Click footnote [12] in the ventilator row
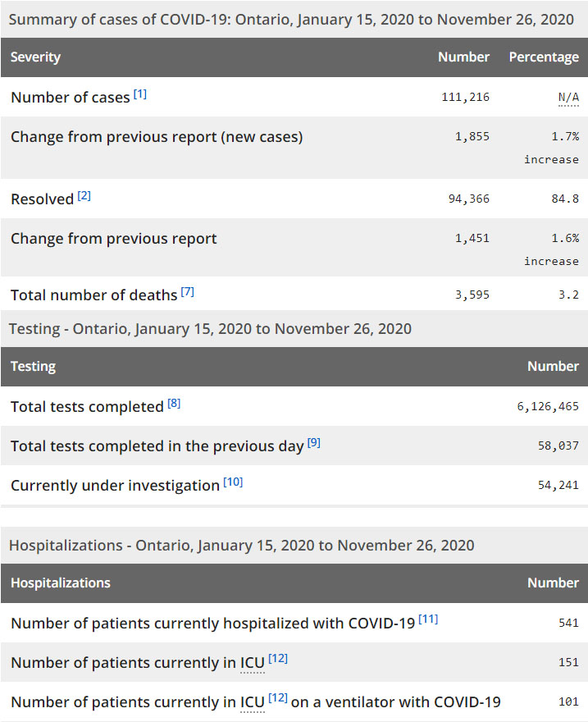 278,698
